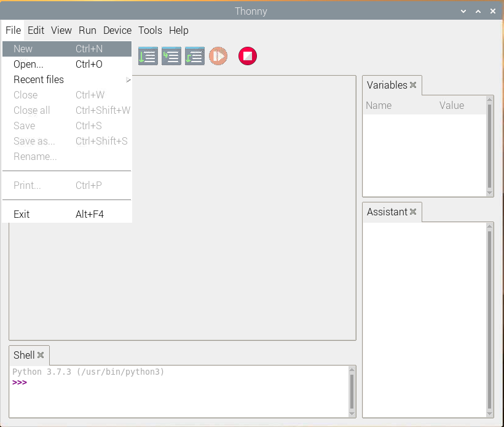Click the orange Resume button icon
The image size is (504, 427).
(218, 56)
